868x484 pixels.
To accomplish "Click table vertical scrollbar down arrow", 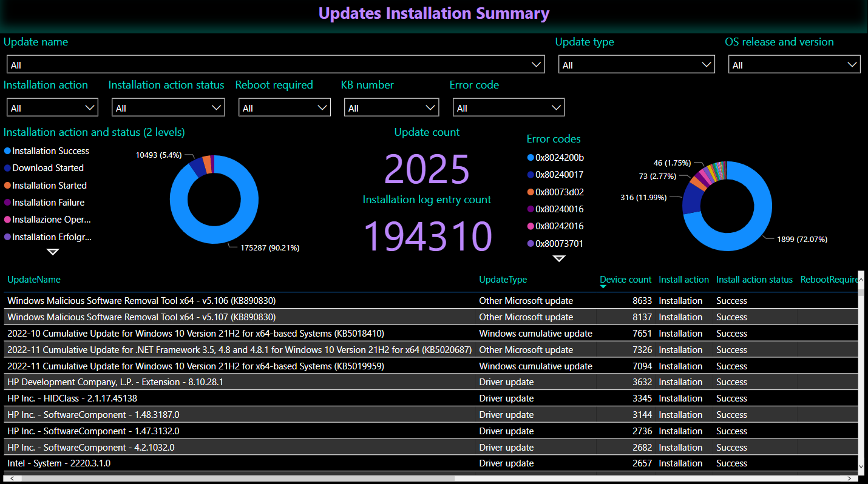I will (x=862, y=466).
